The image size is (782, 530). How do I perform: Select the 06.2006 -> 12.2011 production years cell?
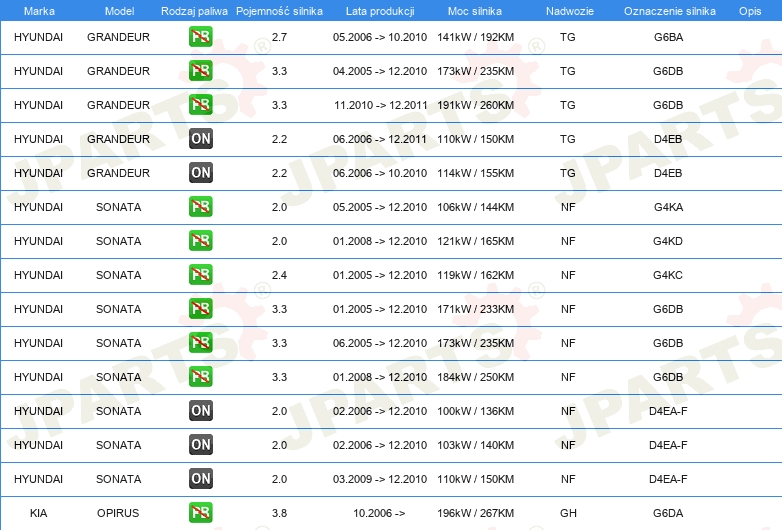point(380,139)
